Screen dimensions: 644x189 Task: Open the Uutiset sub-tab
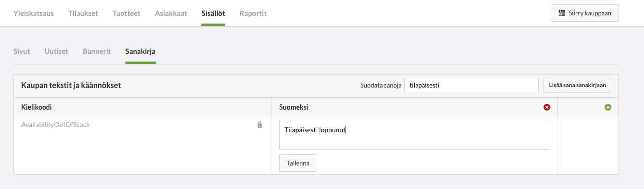(56, 51)
